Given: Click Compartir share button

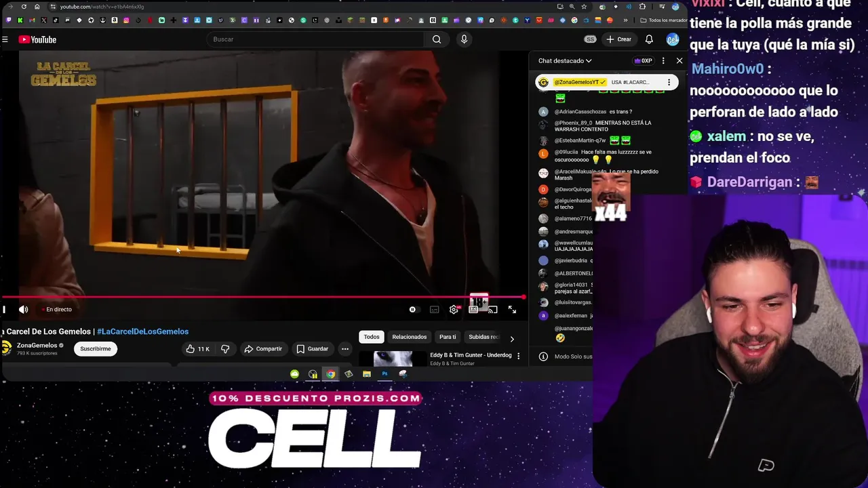Looking at the screenshot, I should point(263,349).
